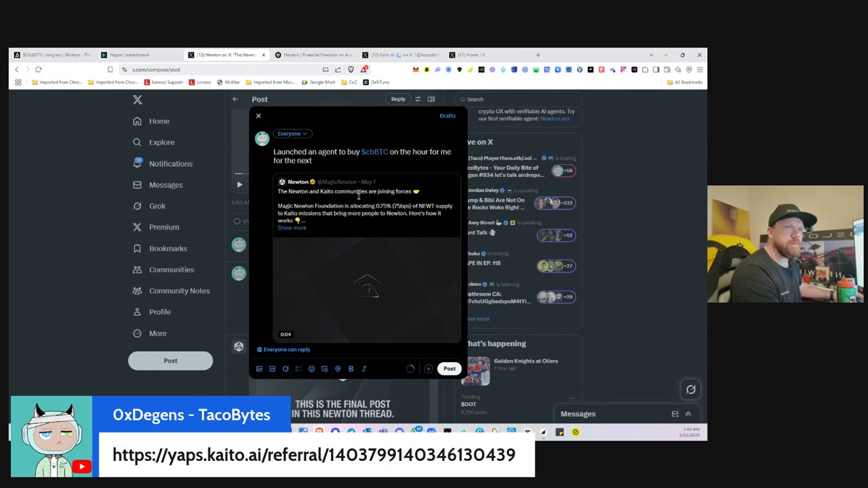Open Bookmarks in the sidebar
The image size is (868, 488).
click(159, 249)
